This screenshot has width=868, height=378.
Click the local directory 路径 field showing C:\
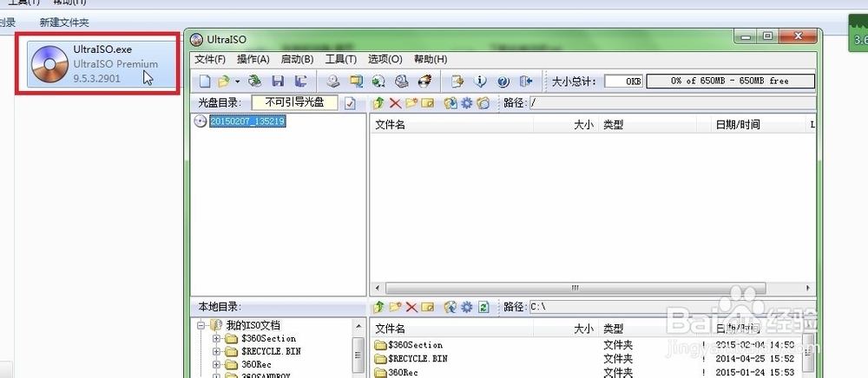click(x=673, y=307)
